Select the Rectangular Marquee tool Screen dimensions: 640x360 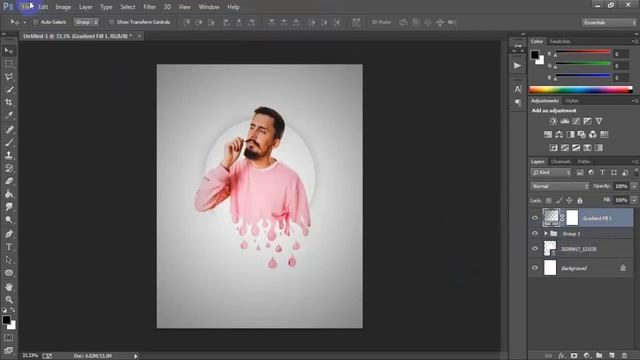[9, 64]
